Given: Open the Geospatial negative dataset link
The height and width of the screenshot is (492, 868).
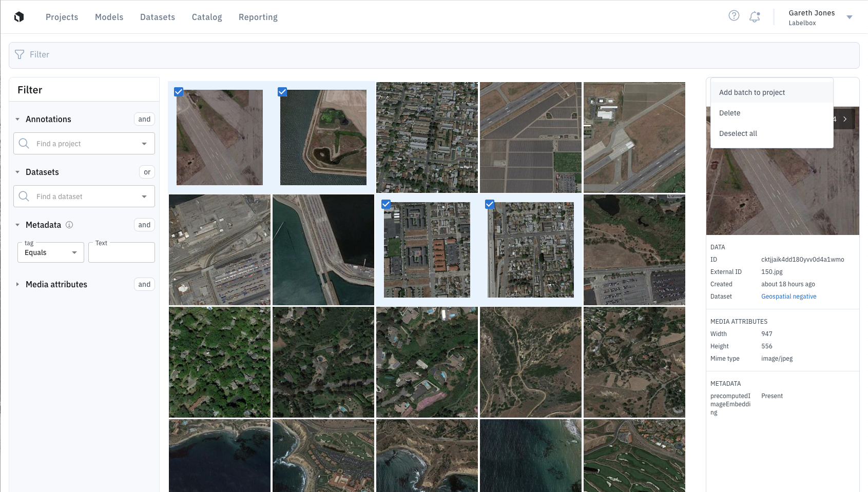Looking at the screenshot, I should [x=788, y=297].
